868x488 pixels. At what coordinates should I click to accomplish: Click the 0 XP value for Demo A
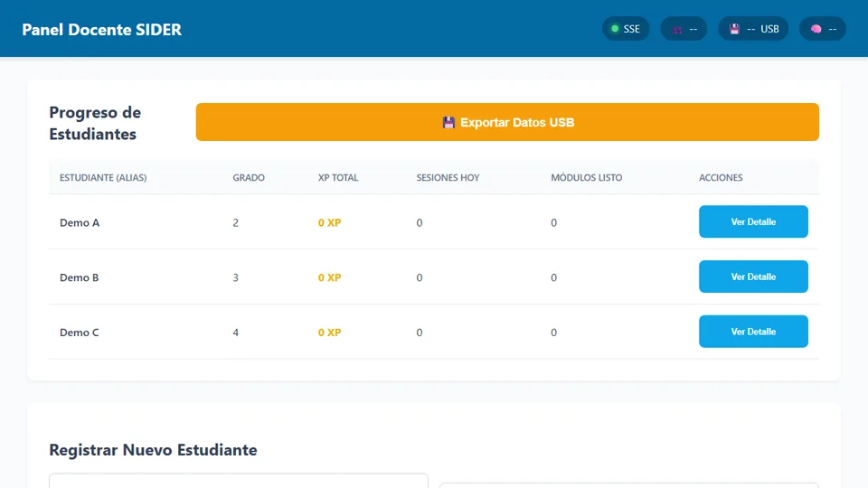[329, 222]
